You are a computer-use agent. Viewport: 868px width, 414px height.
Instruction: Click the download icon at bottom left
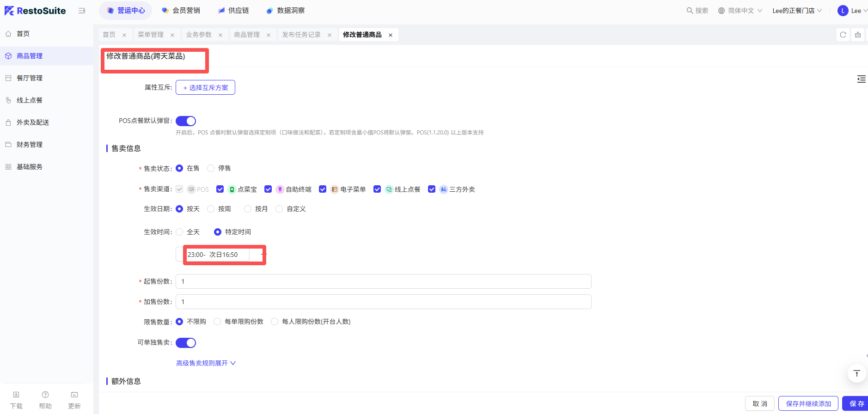16,395
